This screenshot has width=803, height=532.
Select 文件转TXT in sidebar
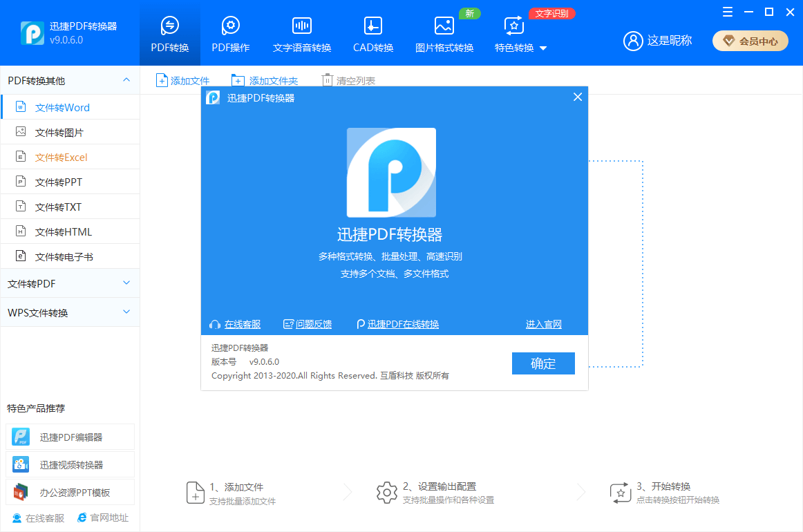point(70,207)
